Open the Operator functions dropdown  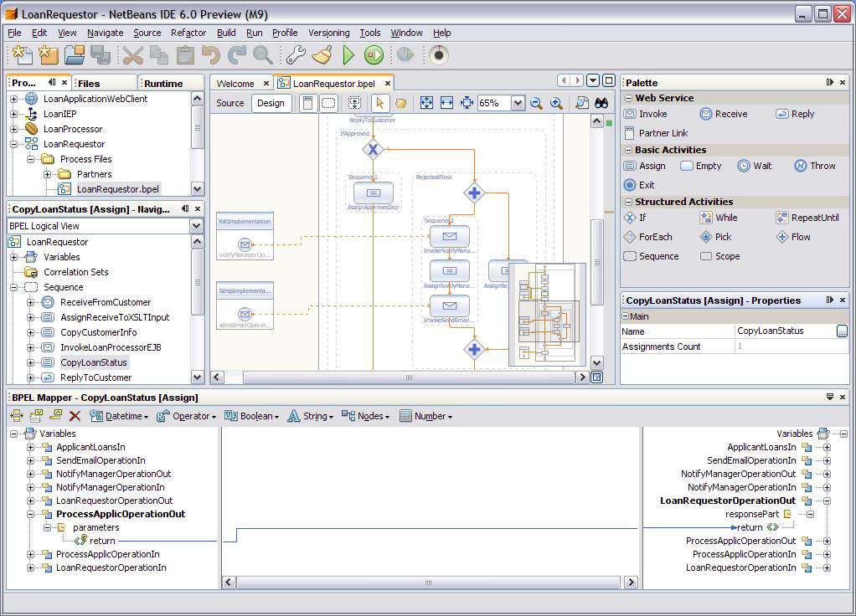(186, 416)
